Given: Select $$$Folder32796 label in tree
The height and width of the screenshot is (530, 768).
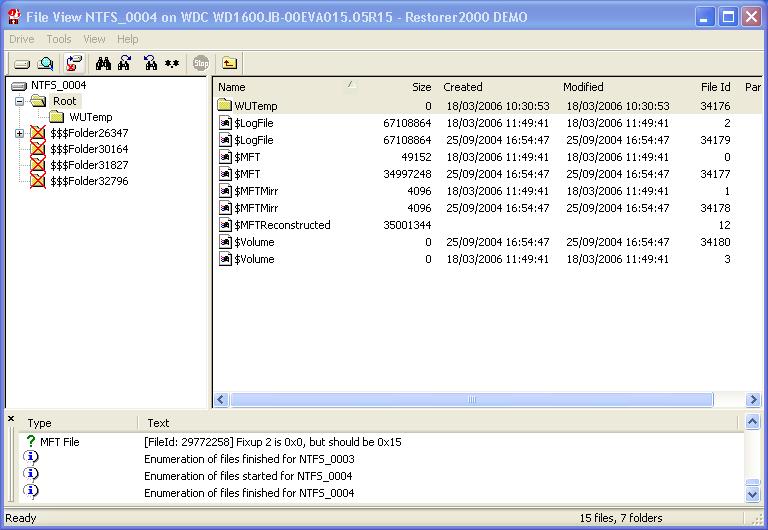Looking at the screenshot, I should (x=89, y=181).
